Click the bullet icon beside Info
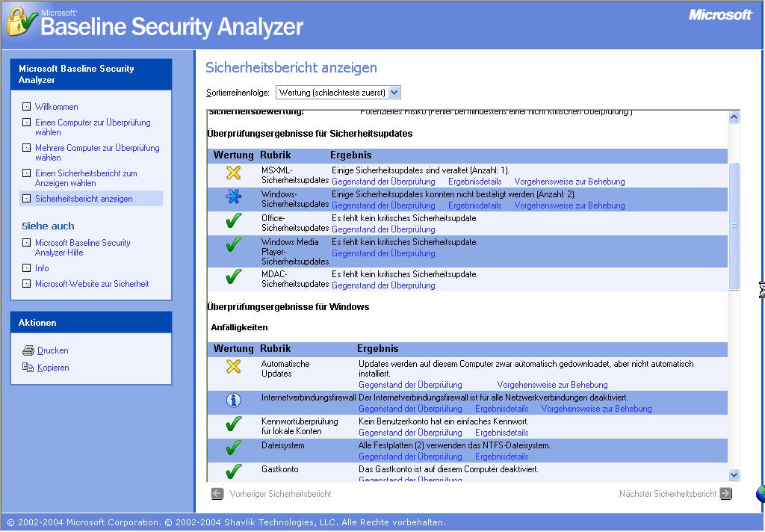765x532 pixels. click(27, 268)
